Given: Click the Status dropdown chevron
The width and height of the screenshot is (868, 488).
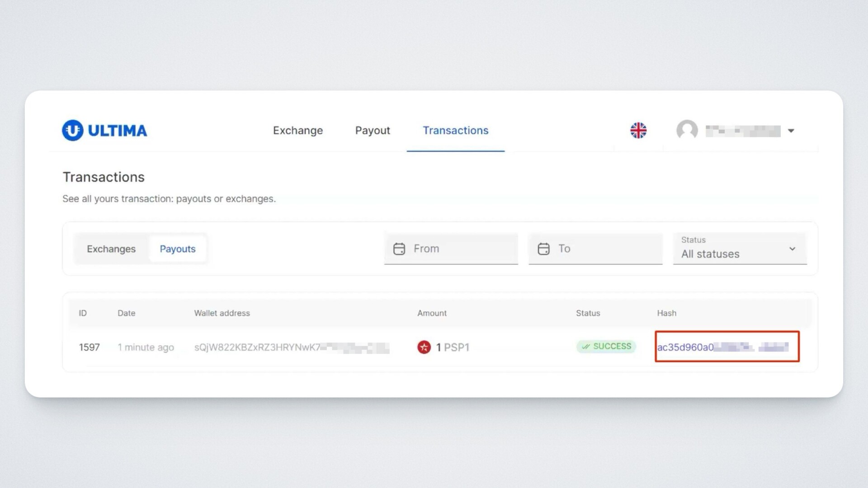Looking at the screenshot, I should [x=792, y=249].
